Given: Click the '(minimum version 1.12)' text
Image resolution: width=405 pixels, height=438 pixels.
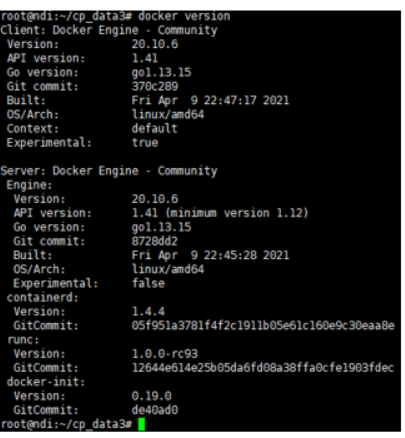Looking at the screenshot, I should [237, 213].
